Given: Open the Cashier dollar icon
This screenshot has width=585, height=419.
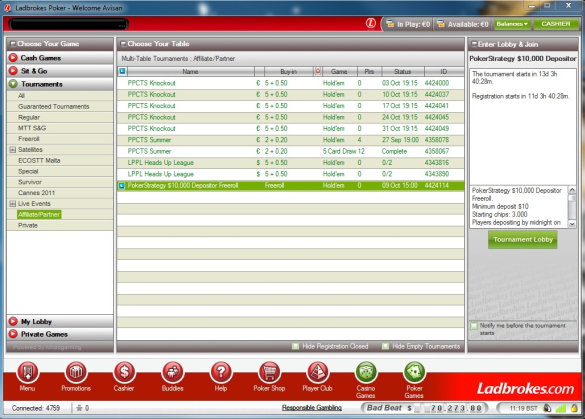Looking at the screenshot, I should [x=124, y=372].
